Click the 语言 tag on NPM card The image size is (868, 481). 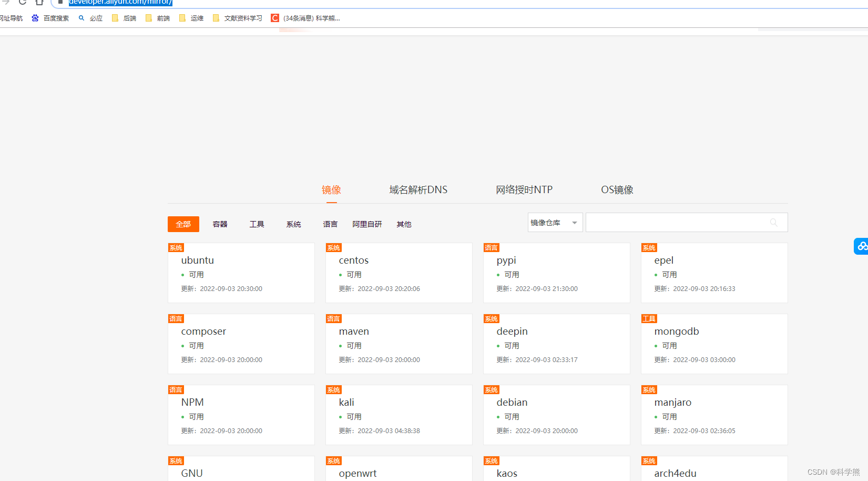[176, 390]
